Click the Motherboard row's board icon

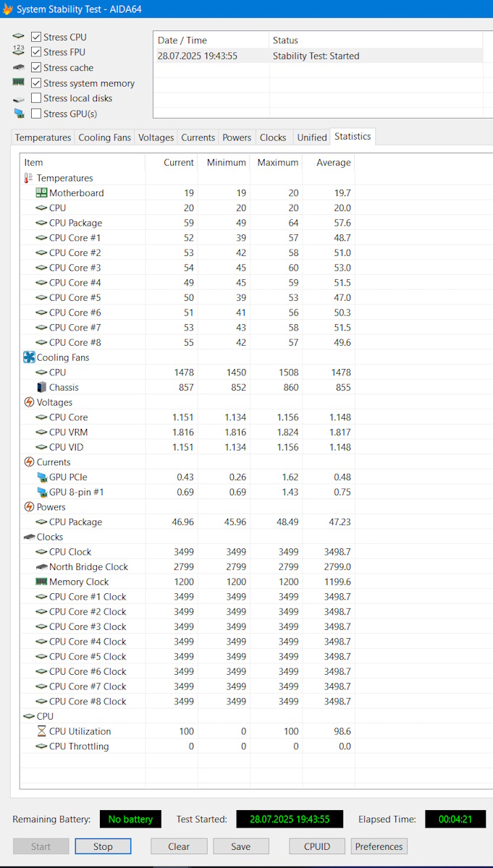(41, 193)
